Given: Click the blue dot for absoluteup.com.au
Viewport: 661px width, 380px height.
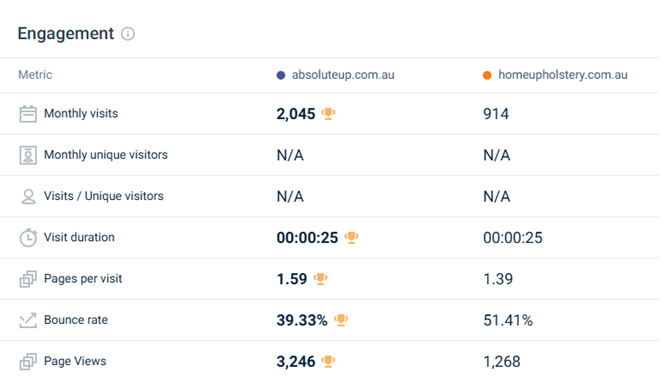Looking at the screenshot, I should [281, 75].
